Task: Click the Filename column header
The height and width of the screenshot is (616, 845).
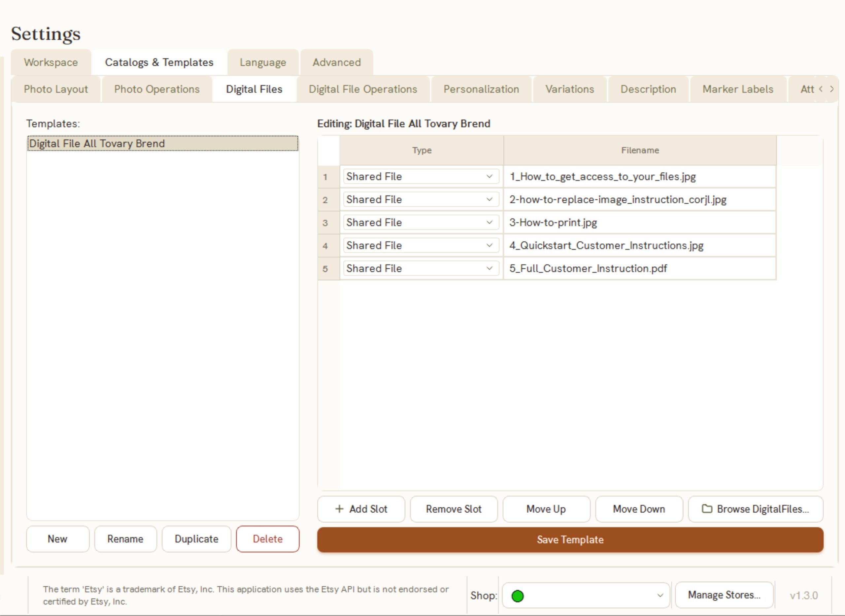Action: 640,150
